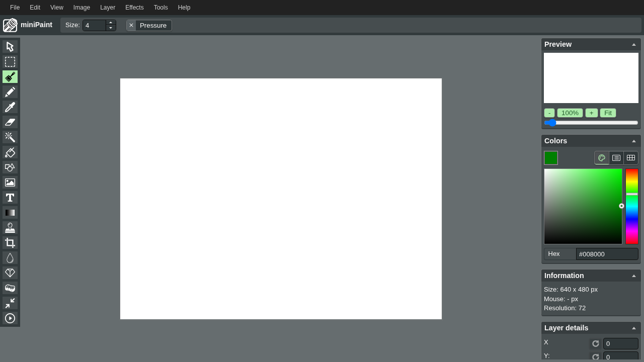
Task: Click the current green color swatch
Action: pyautogui.click(x=551, y=158)
